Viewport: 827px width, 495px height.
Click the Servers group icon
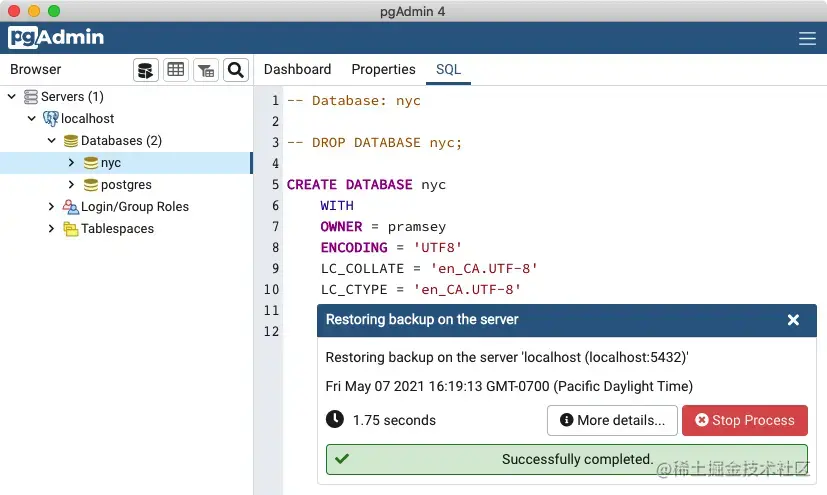(x=31, y=96)
